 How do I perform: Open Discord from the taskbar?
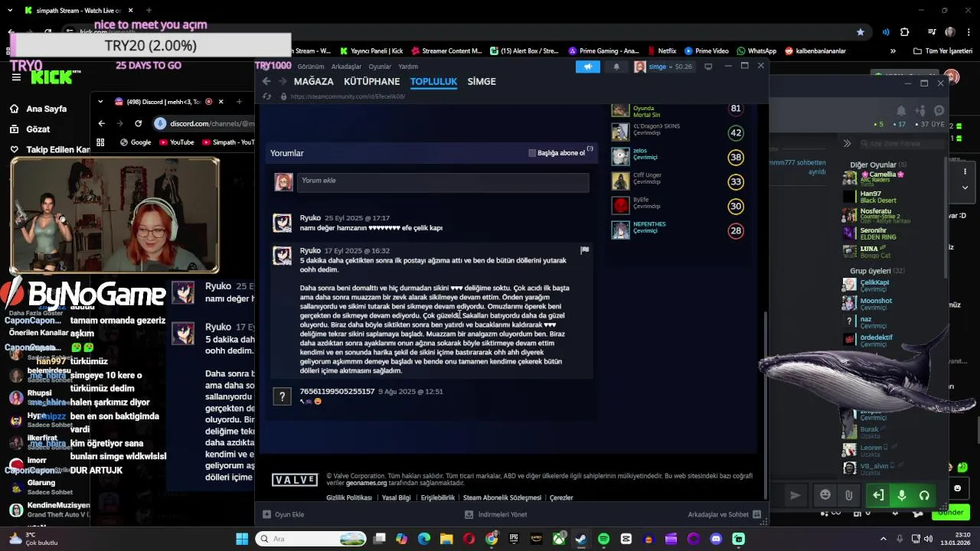716,539
